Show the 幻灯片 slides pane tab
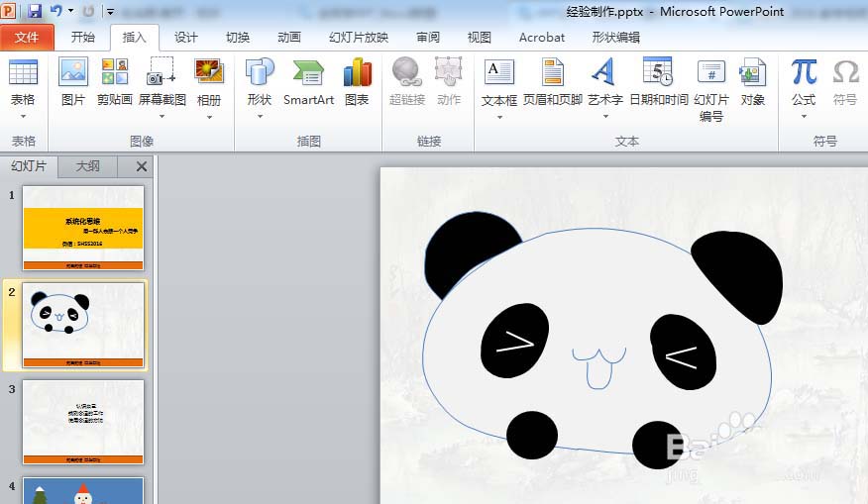Screen dimensions: 868x504 pos(29,166)
